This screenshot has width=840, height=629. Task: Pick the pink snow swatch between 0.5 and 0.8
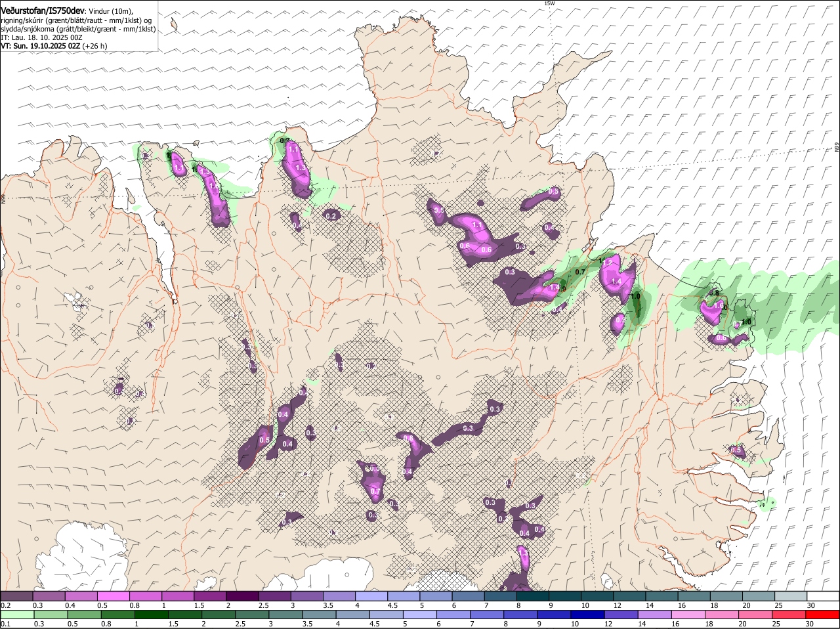(114, 596)
